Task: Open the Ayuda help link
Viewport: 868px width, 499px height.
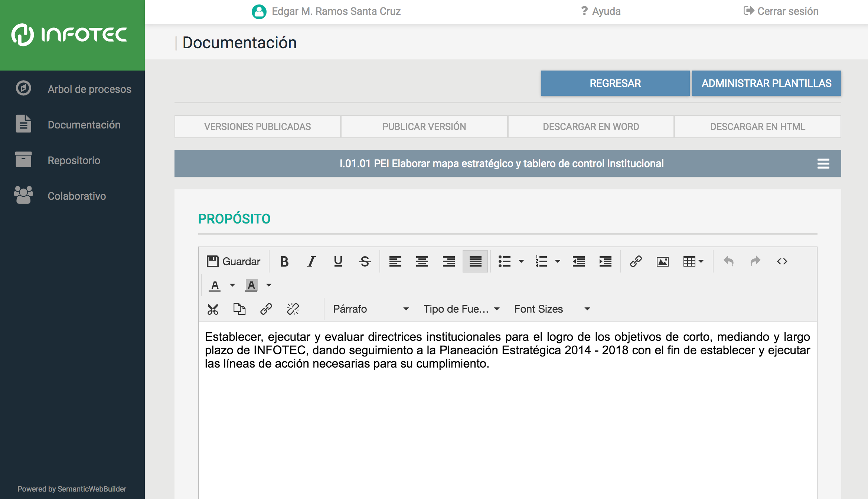Action: pyautogui.click(x=601, y=11)
